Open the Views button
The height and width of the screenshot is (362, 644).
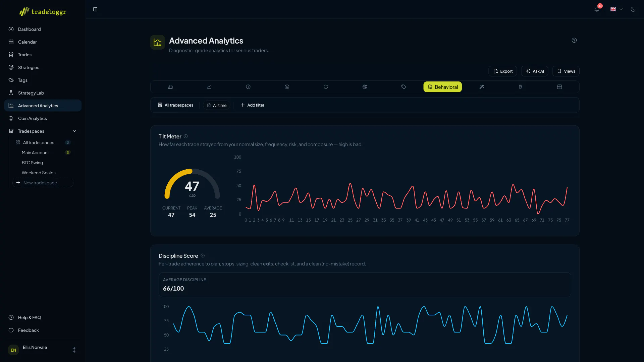(566, 71)
